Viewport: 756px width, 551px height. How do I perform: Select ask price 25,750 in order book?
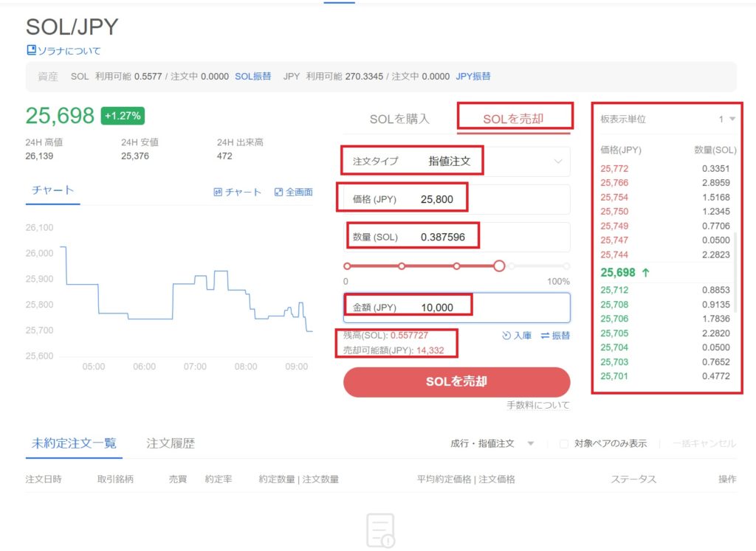(x=614, y=212)
